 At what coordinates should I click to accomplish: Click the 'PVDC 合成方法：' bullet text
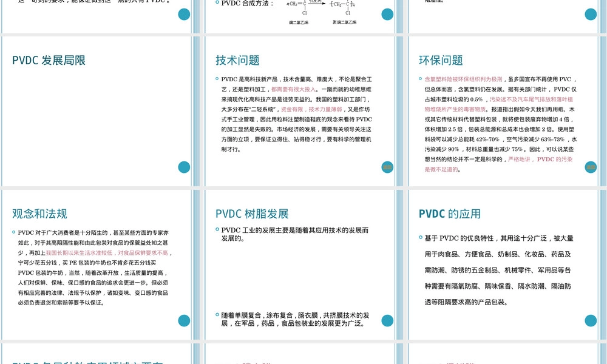click(x=248, y=4)
